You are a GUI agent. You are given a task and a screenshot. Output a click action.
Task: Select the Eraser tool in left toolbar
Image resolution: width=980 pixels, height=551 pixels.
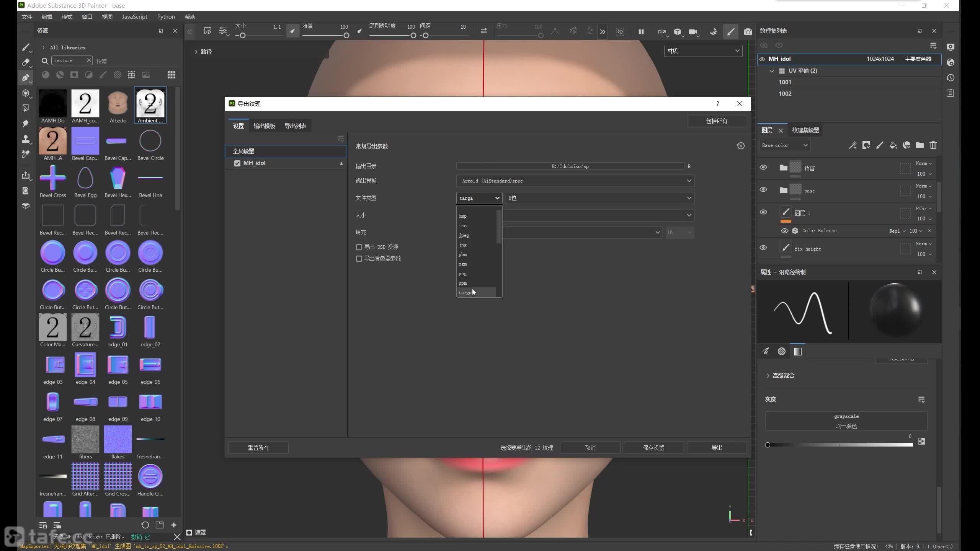tap(25, 62)
